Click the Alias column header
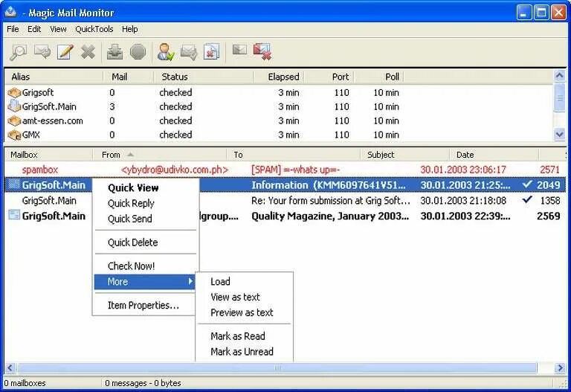This screenshot has height=392, width=571. point(54,77)
